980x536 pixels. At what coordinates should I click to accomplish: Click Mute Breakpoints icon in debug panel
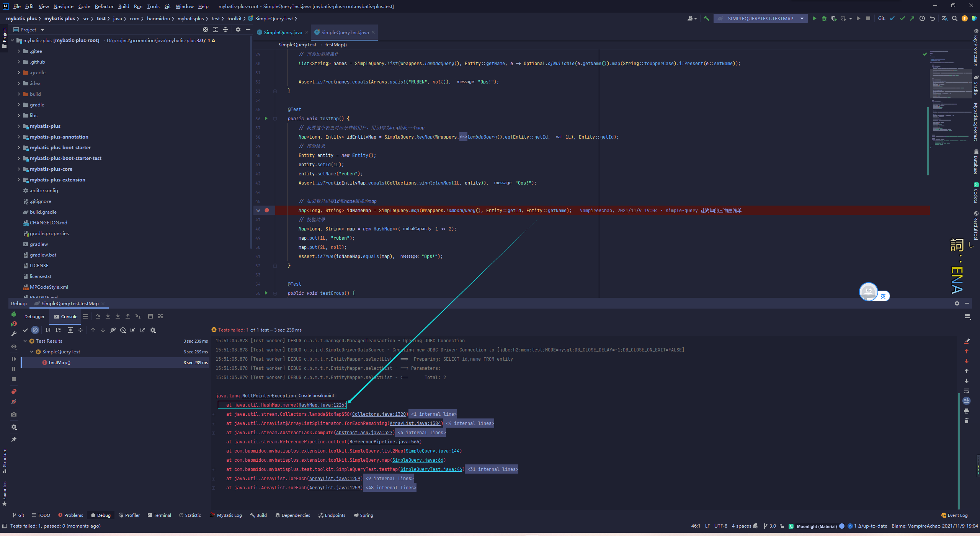click(x=14, y=402)
